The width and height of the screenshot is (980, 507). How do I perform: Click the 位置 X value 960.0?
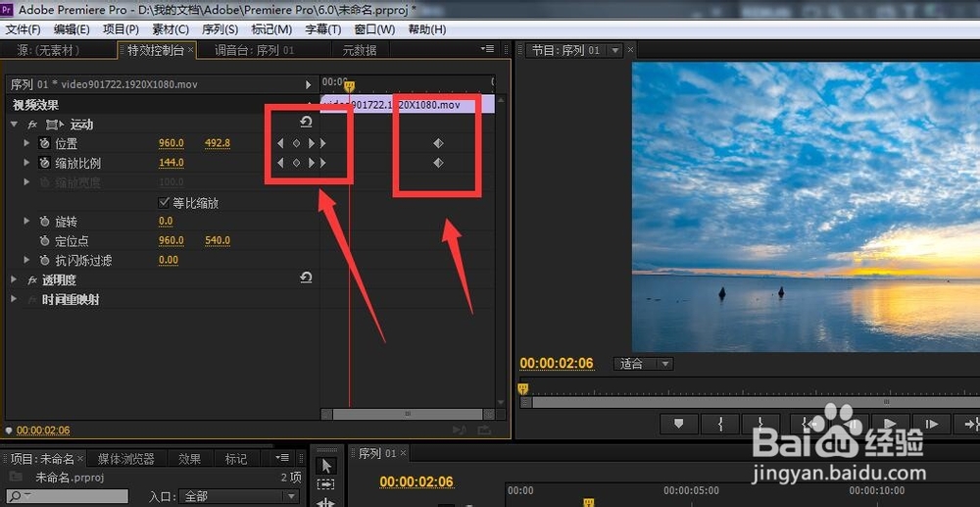coord(171,143)
